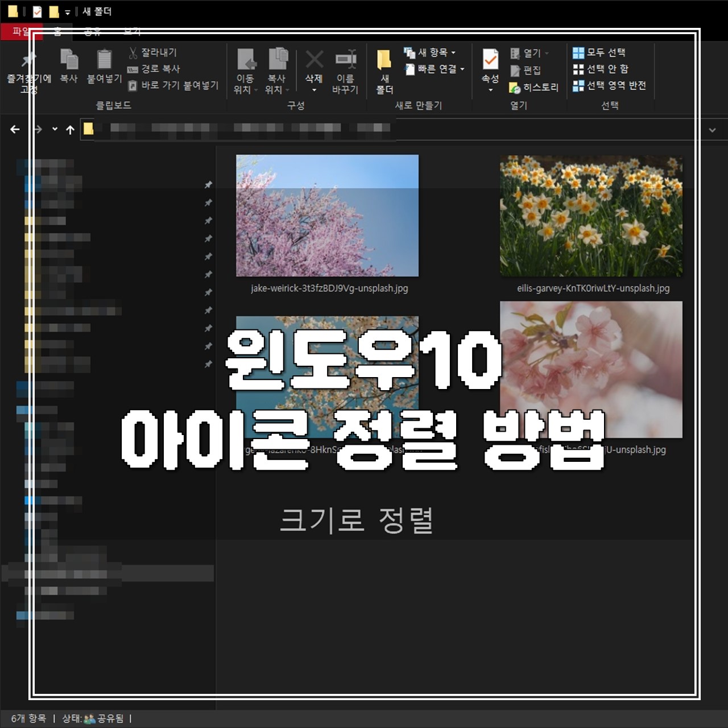
Task: Click the title bar new folder icon
Action: (53, 11)
